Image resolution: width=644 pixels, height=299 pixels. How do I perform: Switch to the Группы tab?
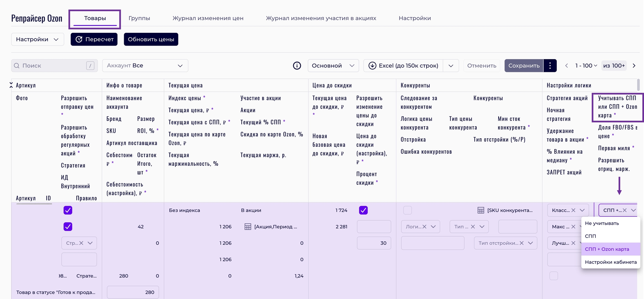139,18
